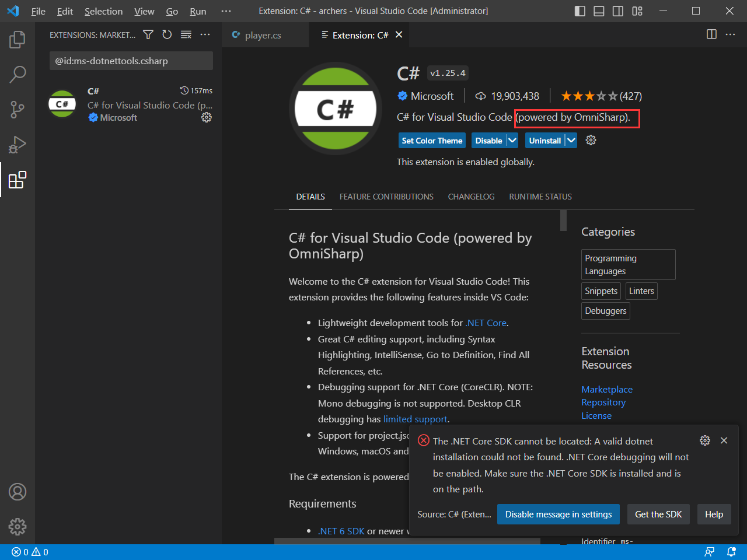Open the Repository resource link

click(x=603, y=402)
